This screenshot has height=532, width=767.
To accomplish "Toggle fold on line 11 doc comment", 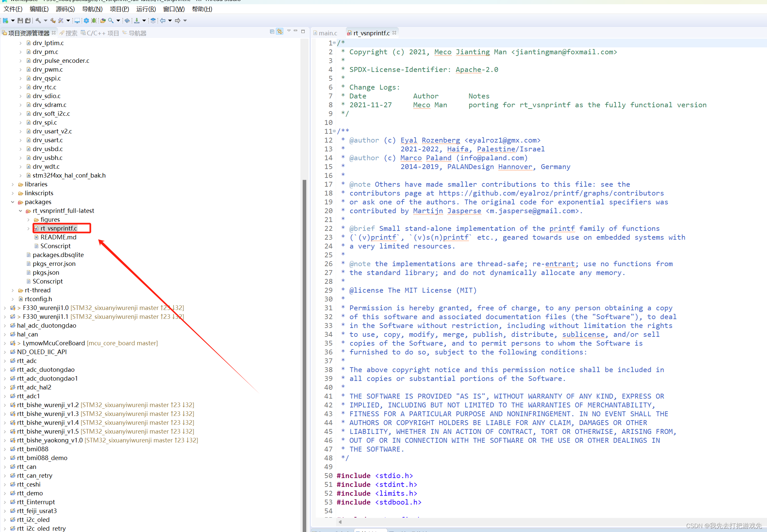I will [334, 131].
